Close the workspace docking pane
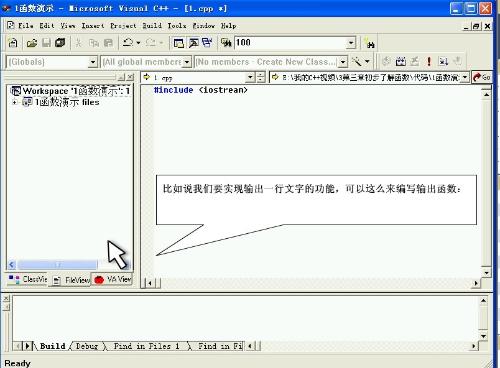The width and height of the screenshot is (500, 368). point(130,77)
